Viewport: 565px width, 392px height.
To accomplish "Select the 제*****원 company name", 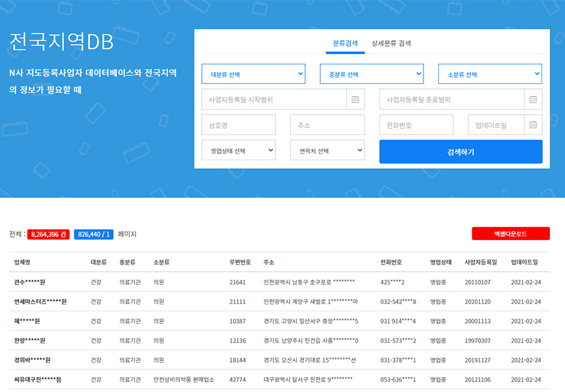I will coord(27,321).
